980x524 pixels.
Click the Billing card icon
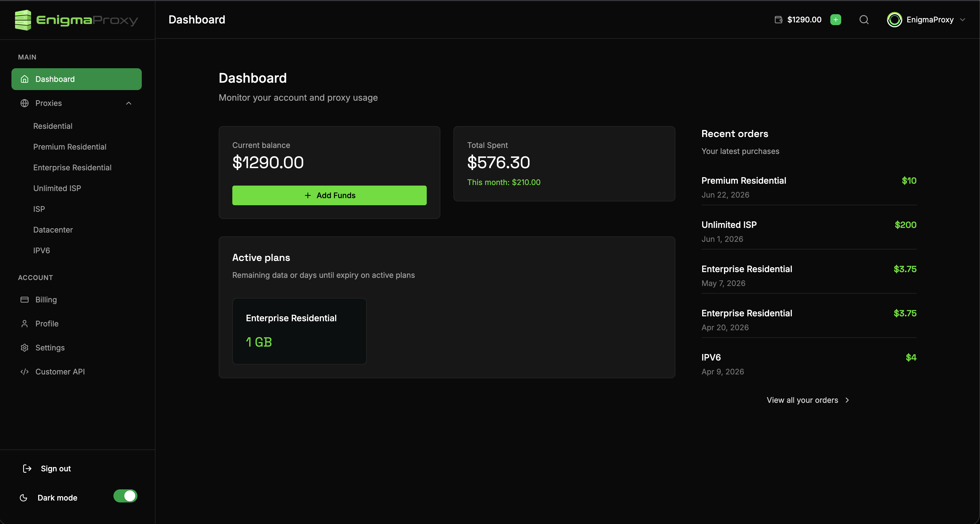click(x=25, y=300)
